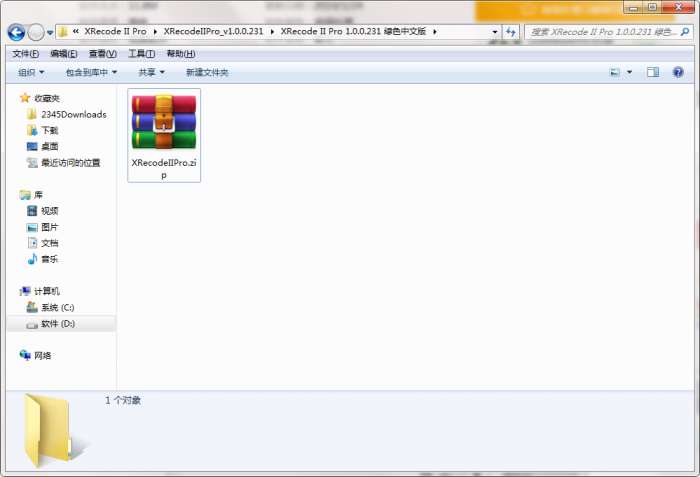The image size is (700, 477).
Task: Click the 2345Downloads folder icon
Action: coord(32,114)
